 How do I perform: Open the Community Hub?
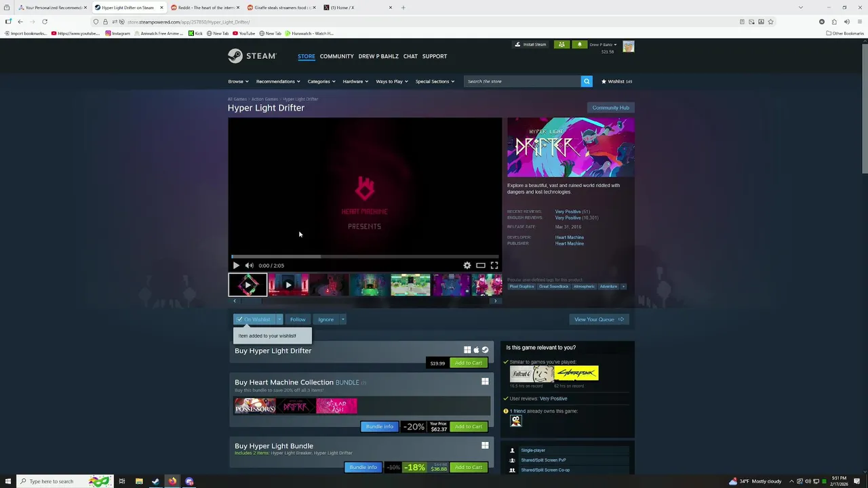[x=611, y=108]
